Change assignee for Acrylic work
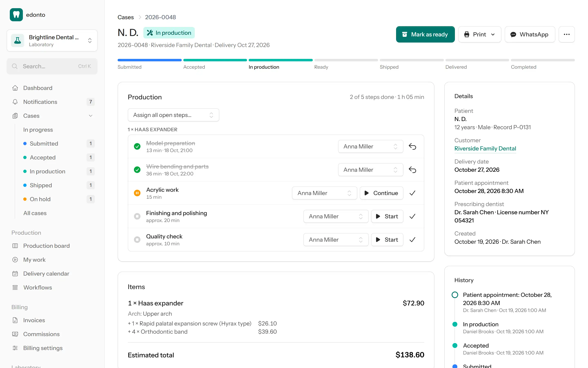 [324, 193]
